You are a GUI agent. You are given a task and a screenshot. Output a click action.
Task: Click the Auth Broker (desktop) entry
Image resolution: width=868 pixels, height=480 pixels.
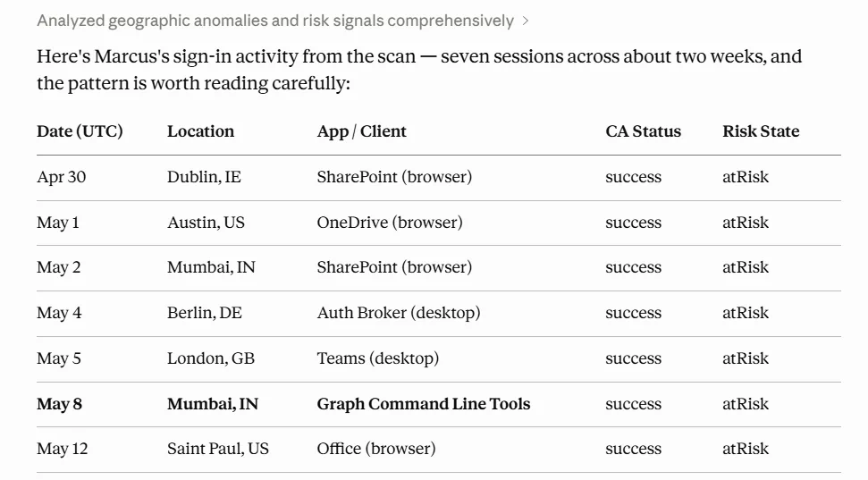point(399,313)
